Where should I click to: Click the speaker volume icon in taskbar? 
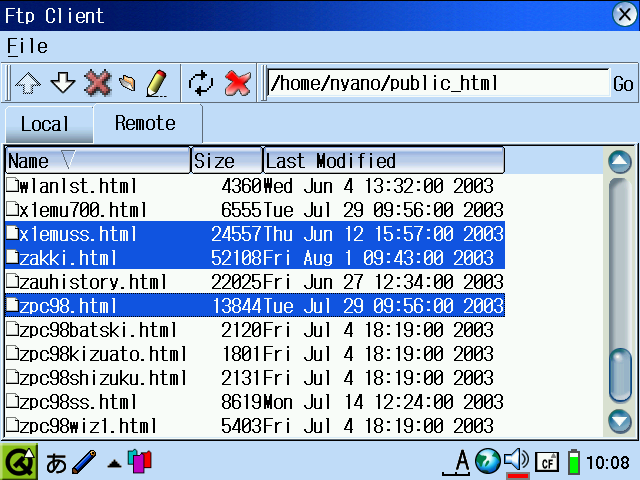516,461
